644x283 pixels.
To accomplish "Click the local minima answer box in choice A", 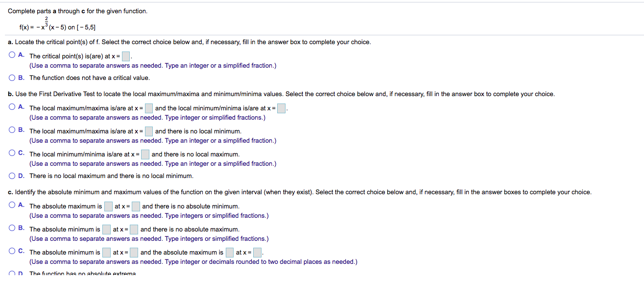I will tap(281, 107).
